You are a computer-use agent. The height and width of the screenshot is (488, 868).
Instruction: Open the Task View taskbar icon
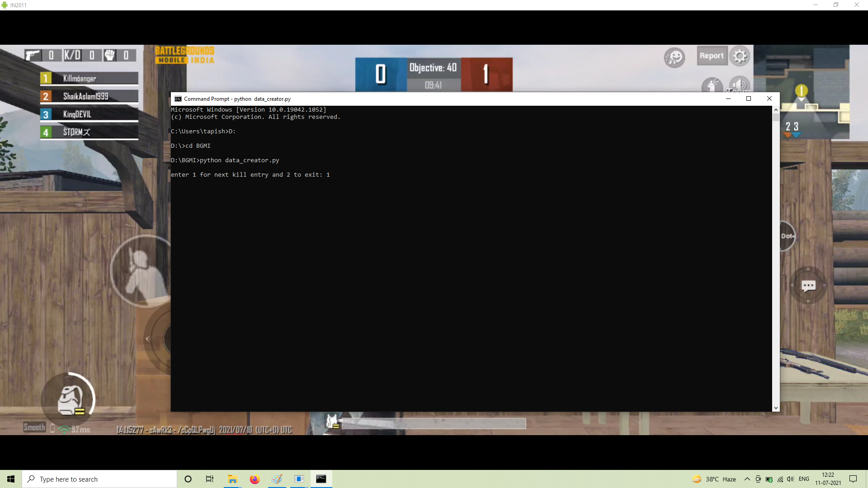point(210,479)
